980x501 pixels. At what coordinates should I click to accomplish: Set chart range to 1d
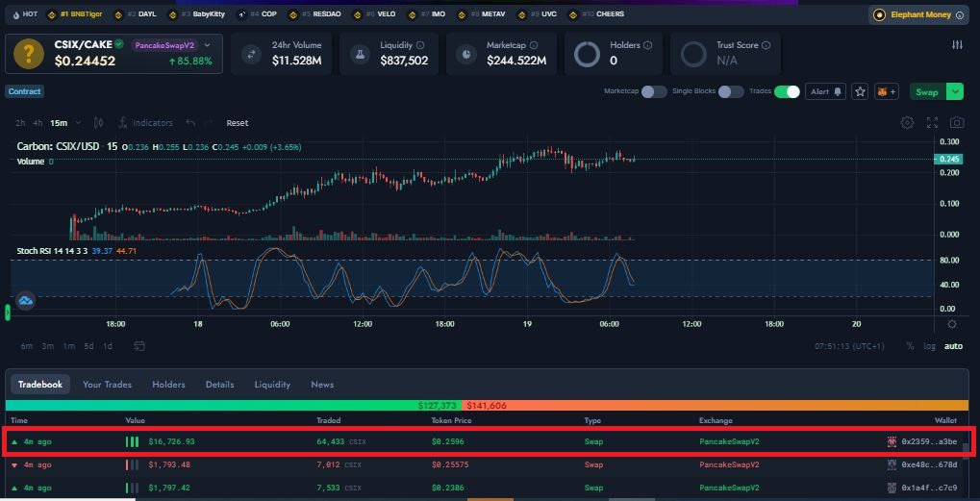pyautogui.click(x=108, y=345)
